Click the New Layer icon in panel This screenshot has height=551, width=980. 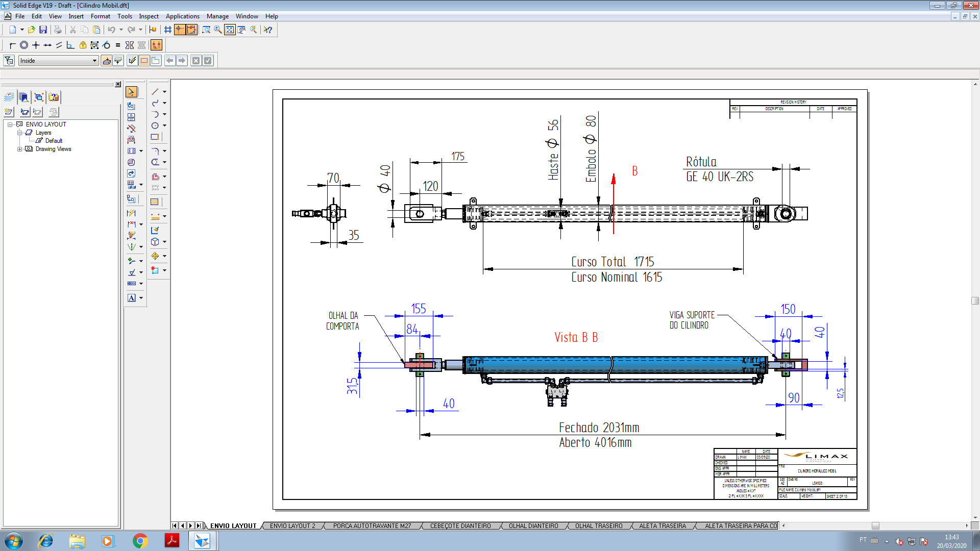tap(9, 112)
